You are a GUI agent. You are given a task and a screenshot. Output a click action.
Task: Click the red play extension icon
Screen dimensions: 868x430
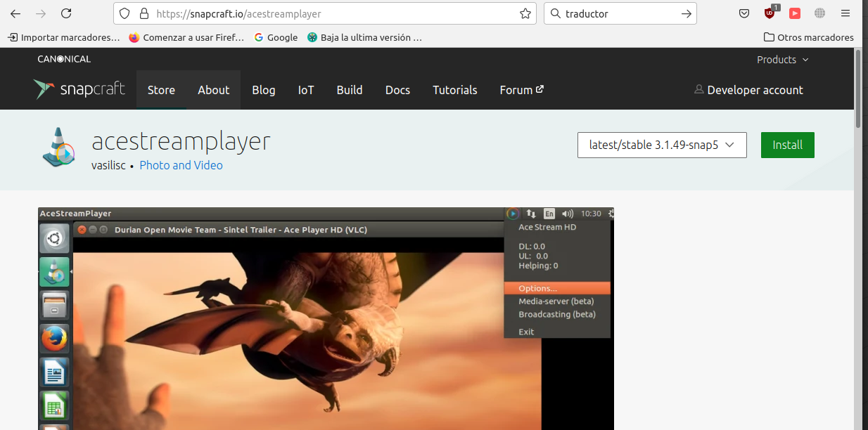pos(795,13)
